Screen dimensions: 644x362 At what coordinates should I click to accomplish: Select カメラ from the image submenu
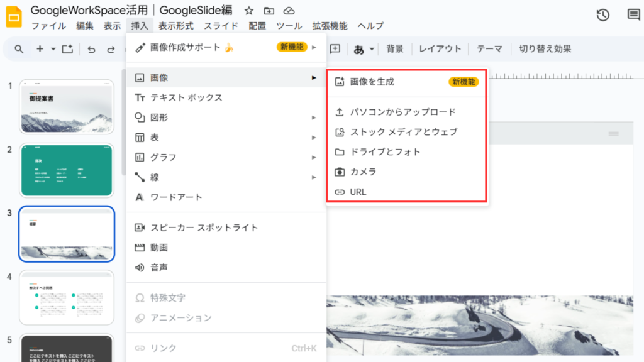point(363,172)
